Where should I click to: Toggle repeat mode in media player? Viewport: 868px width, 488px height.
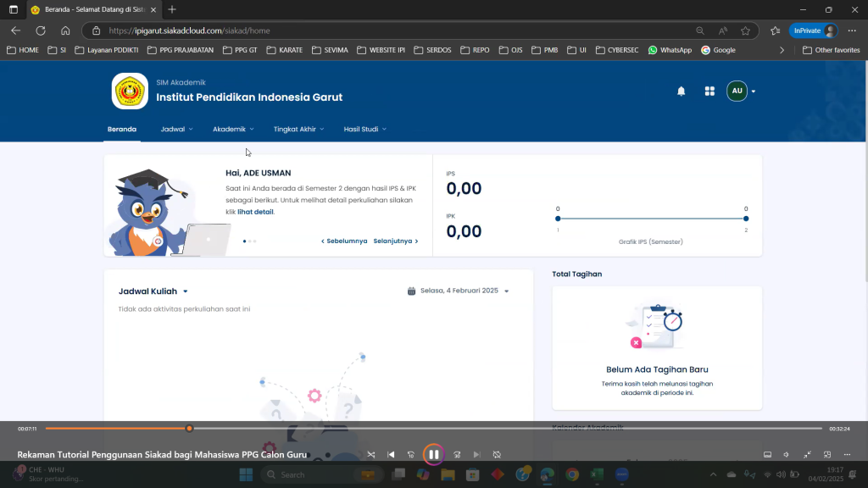click(497, 455)
